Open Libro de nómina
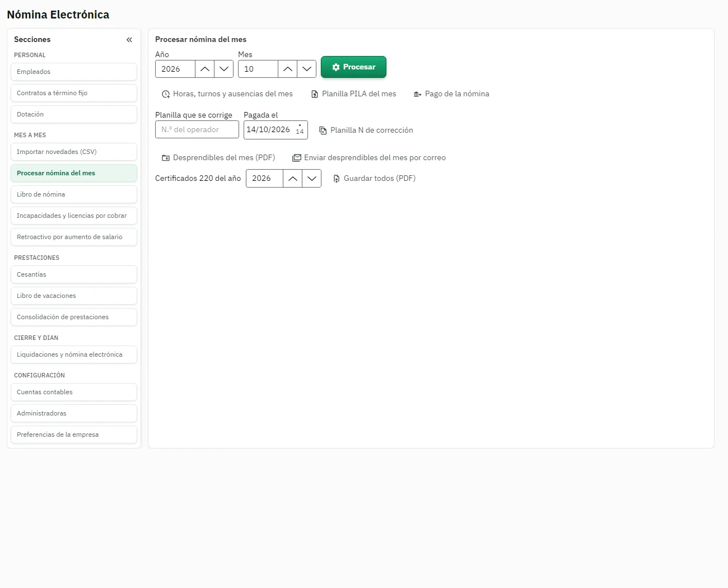Screen dimensions: 728x588 pyautogui.click(x=74, y=194)
